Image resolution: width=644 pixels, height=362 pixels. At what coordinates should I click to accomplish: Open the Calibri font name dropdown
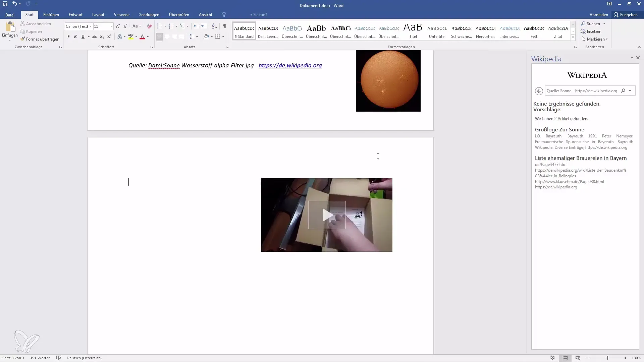click(x=91, y=26)
